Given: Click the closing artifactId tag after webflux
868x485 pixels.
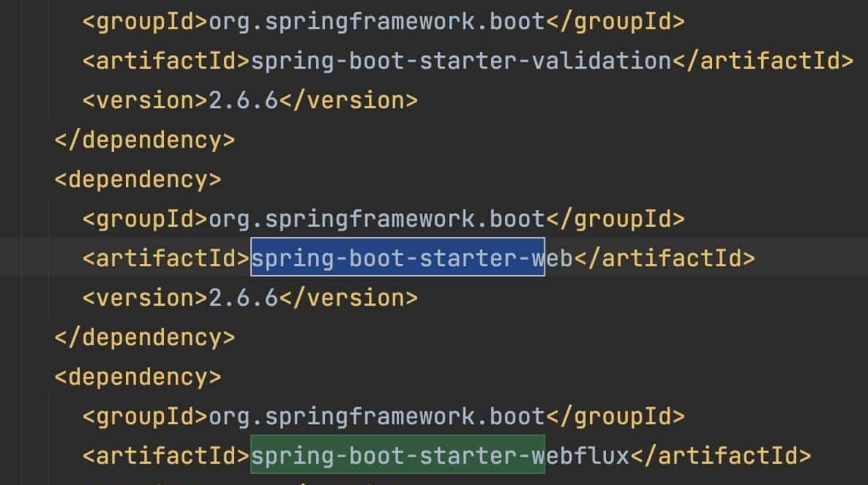Looking at the screenshot, I should pos(721,456).
